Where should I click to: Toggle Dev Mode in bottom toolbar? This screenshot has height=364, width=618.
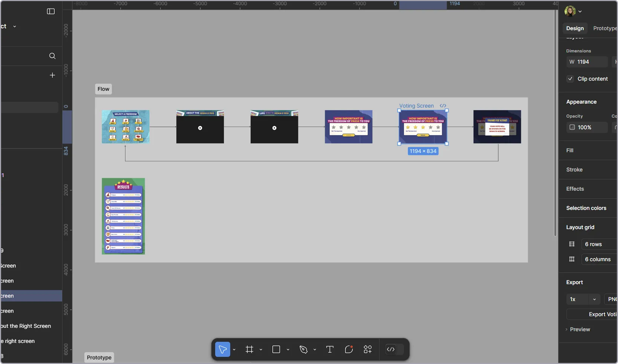(x=391, y=349)
